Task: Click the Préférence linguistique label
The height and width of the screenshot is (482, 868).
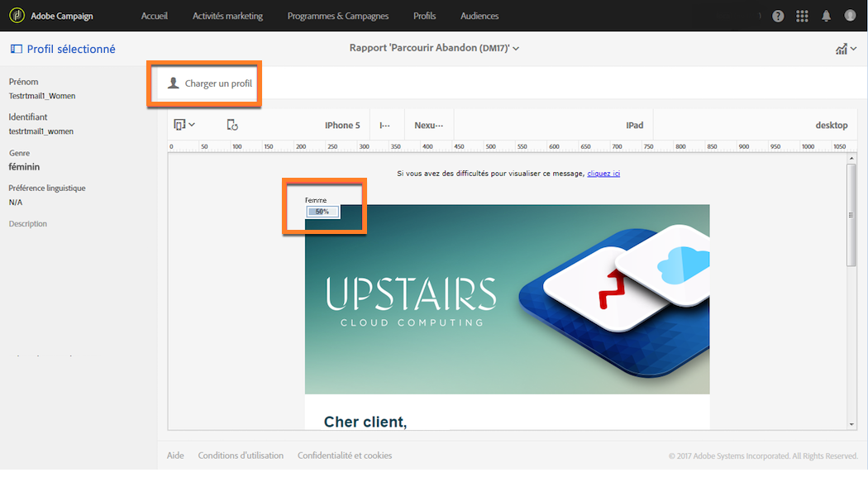Action: (47, 189)
